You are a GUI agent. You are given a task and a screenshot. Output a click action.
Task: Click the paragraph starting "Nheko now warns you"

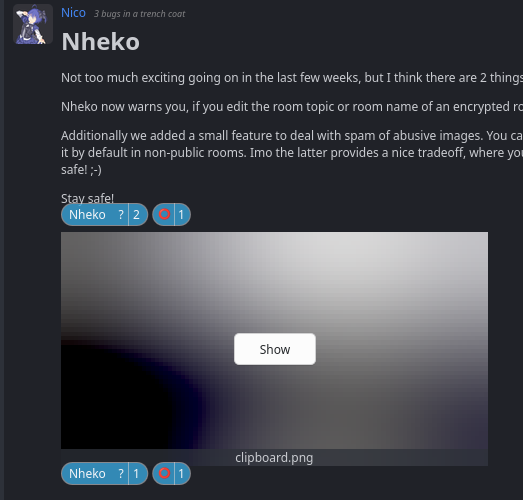point(292,107)
